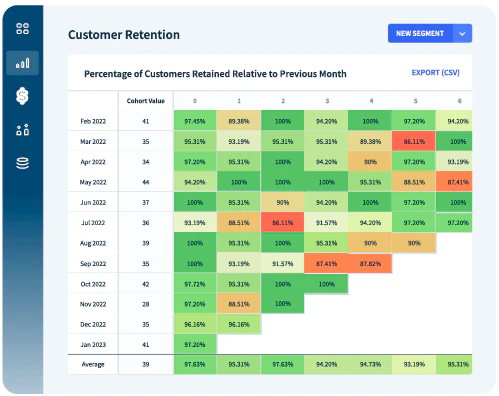Click the column header 3
Viewport: 499px width, 396px height.
pyautogui.click(x=327, y=101)
